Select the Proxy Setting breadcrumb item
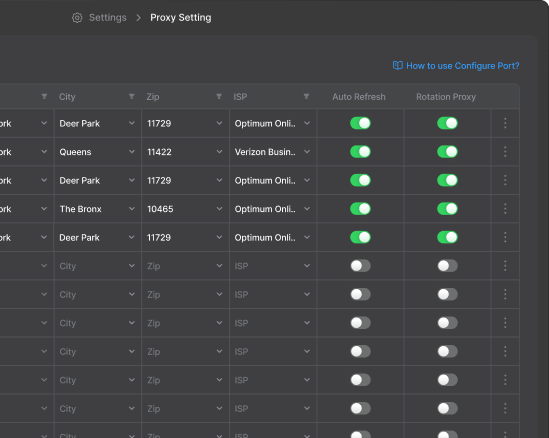This screenshot has width=549, height=438. pos(181,18)
